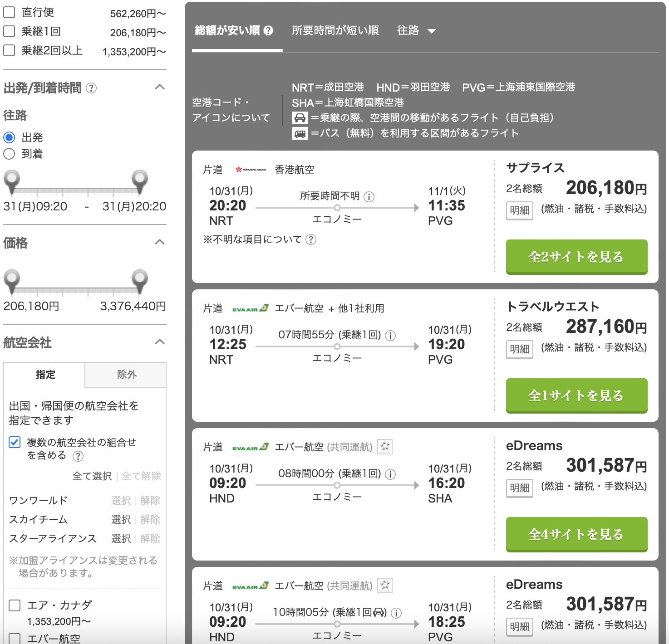This screenshot has width=669, height=644.
Task: Click info icon beside 07時間55分 (乗継1回)
Action: tap(390, 336)
